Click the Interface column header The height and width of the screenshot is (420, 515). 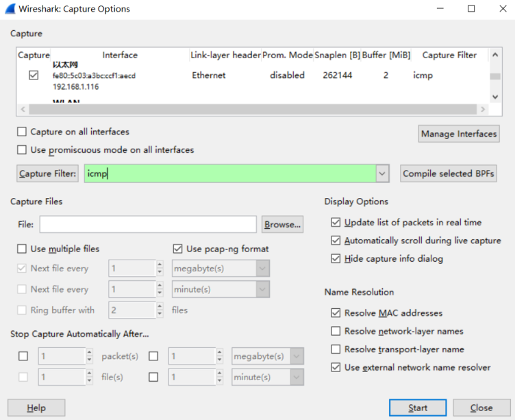(120, 55)
